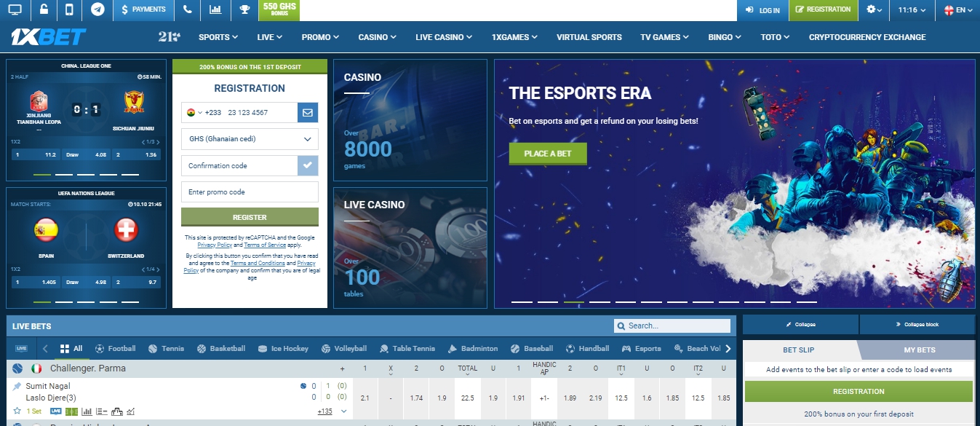Switch to the BET SLIP tab
The height and width of the screenshot is (426, 980).
798,350
